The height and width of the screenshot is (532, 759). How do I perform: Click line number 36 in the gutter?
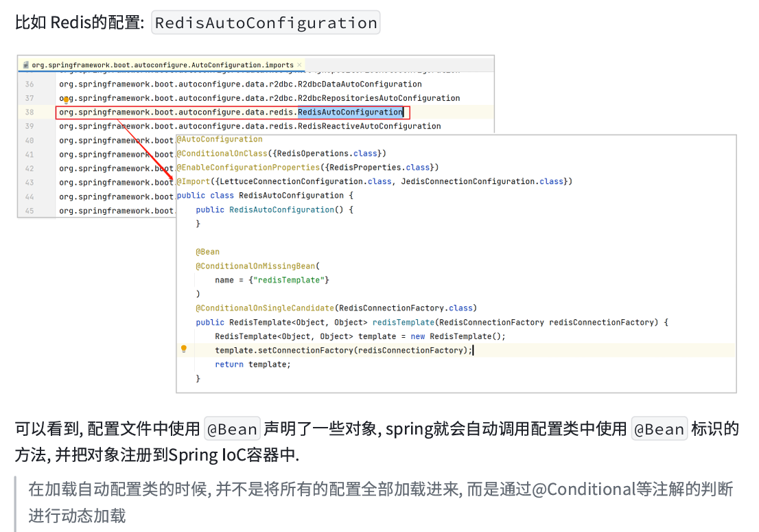[x=30, y=84]
